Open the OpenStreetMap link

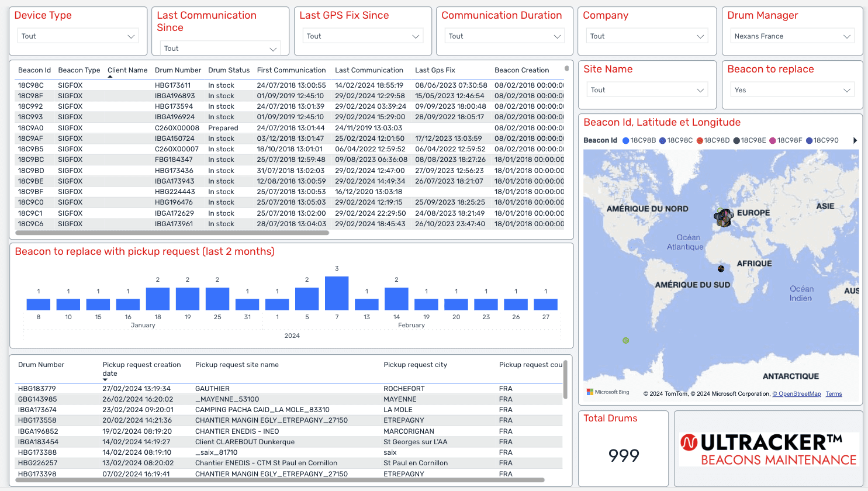coord(797,394)
